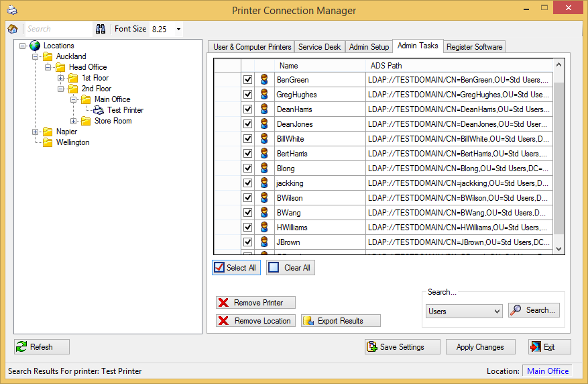This screenshot has width=588, height=384.
Task: Click the user icon beside BenGreen
Action: click(x=264, y=80)
